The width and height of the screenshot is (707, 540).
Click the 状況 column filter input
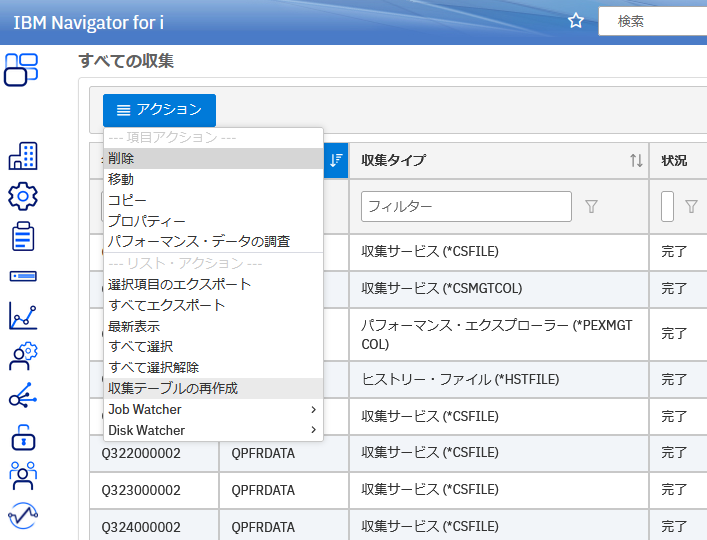(667, 206)
